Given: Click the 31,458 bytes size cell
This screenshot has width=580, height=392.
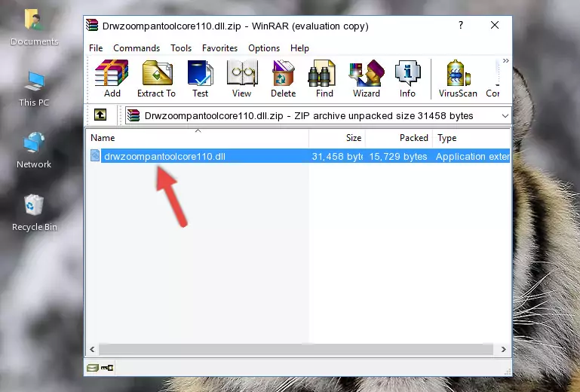Looking at the screenshot, I should click(337, 157).
